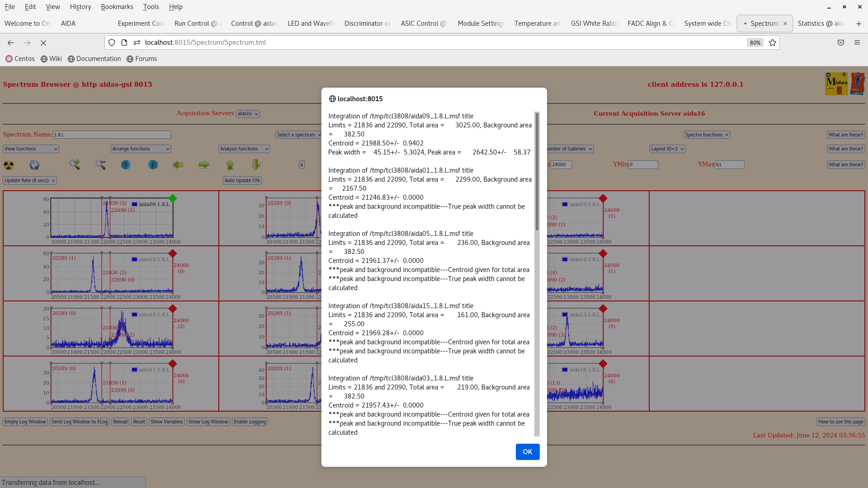868x488 pixels.
Task: Click the zoom in magnifier icon
Action: (75, 165)
